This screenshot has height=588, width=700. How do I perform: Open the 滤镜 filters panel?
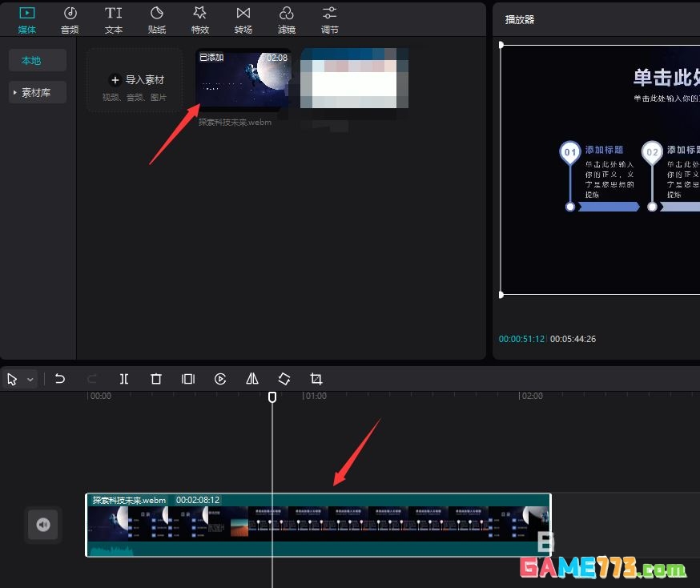tap(286, 19)
